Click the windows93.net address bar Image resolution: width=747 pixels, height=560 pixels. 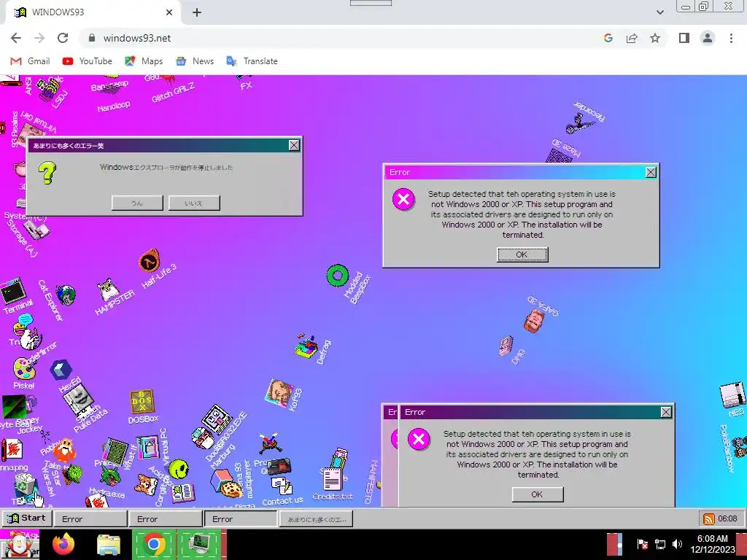point(341,38)
